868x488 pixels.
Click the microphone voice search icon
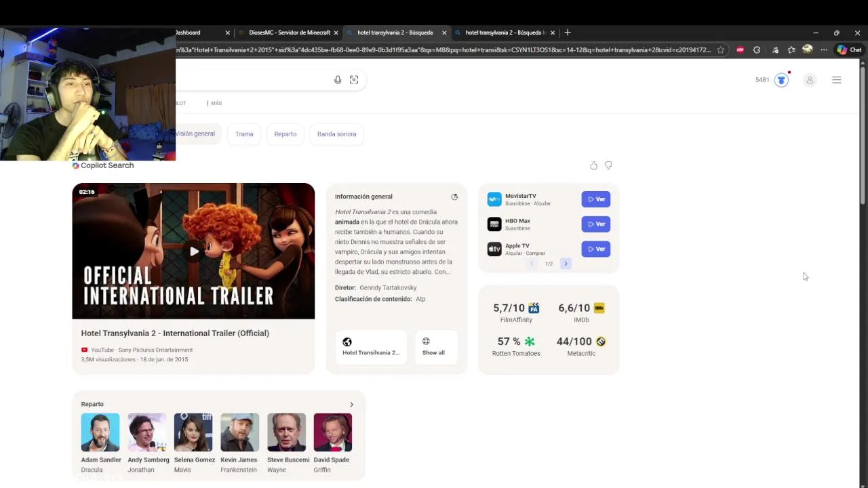click(338, 80)
